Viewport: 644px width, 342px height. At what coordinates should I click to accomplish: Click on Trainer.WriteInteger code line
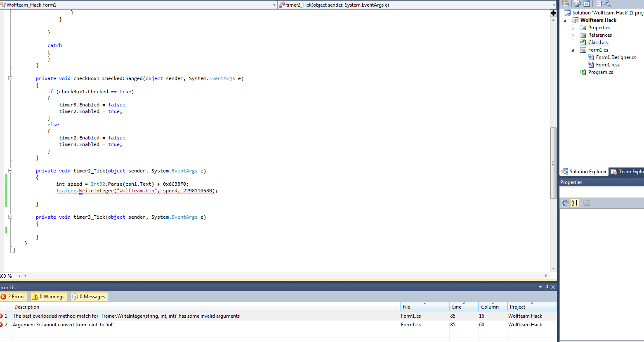(137, 191)
